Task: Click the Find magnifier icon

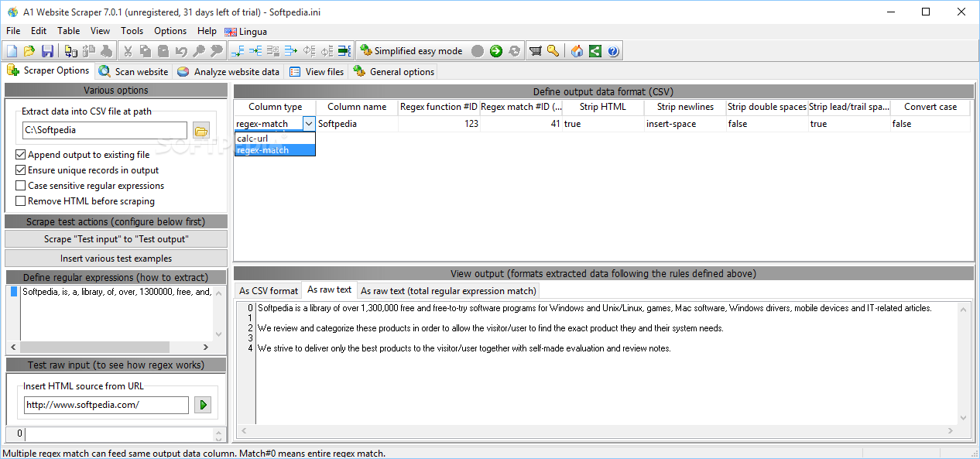Action: coord(199,51)
